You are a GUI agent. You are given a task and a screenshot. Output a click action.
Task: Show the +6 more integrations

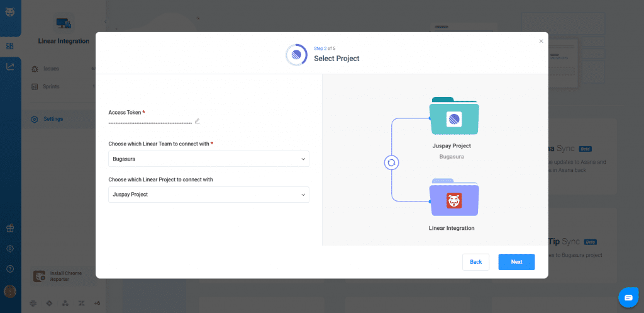97,303
